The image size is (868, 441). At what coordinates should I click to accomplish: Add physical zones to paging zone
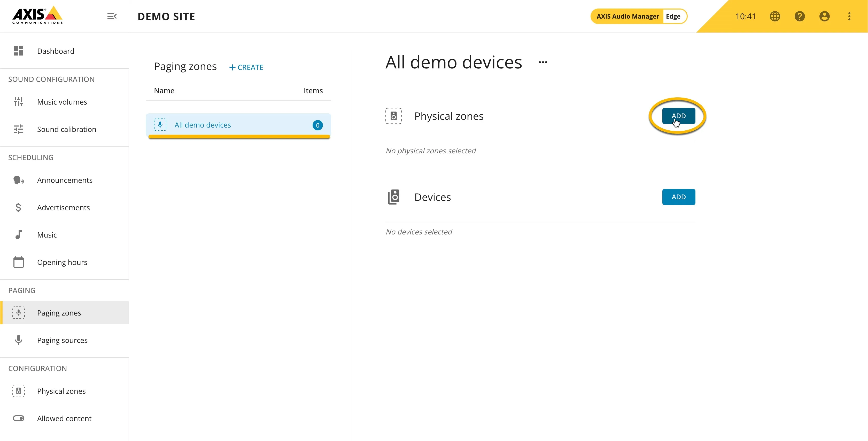[678, 116]
